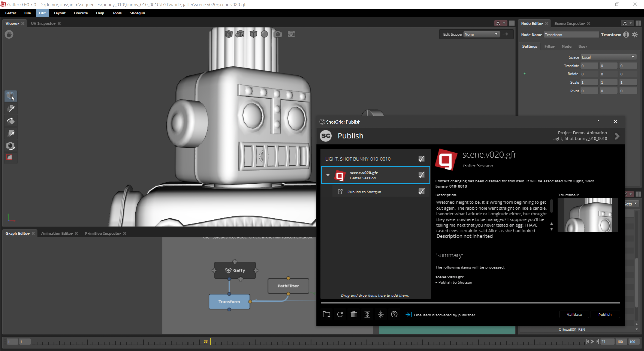This screenshot has height=351, width=644.
Task: Select the Rotate tool in Viewer toolbar
Action: 11,121
